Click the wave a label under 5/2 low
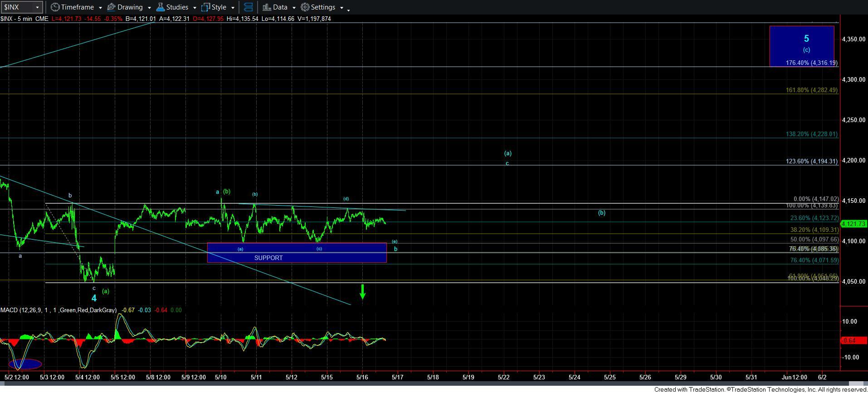 click(20, 256)
